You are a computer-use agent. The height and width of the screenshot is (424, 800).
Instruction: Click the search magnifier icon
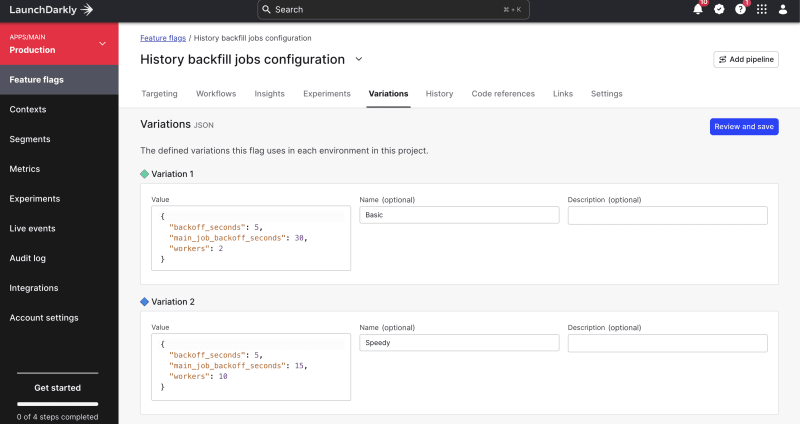pyautogui.click(x=266, y=9)
